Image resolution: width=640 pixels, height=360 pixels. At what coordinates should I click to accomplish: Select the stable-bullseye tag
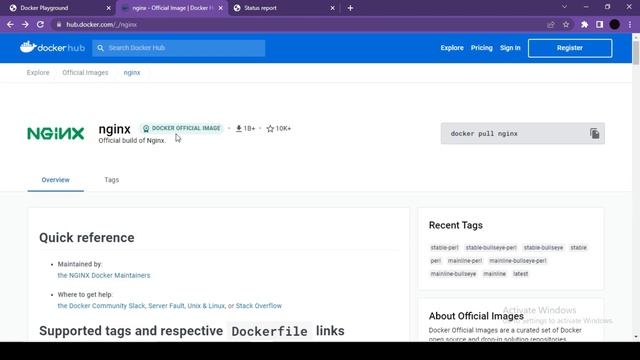[543, 248]
